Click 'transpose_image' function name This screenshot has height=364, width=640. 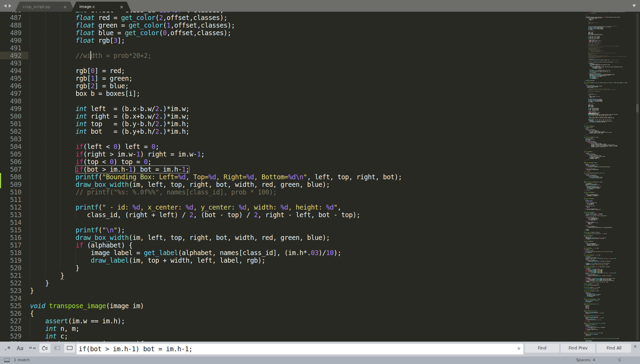pyautogui.click(x=78, y=306)
